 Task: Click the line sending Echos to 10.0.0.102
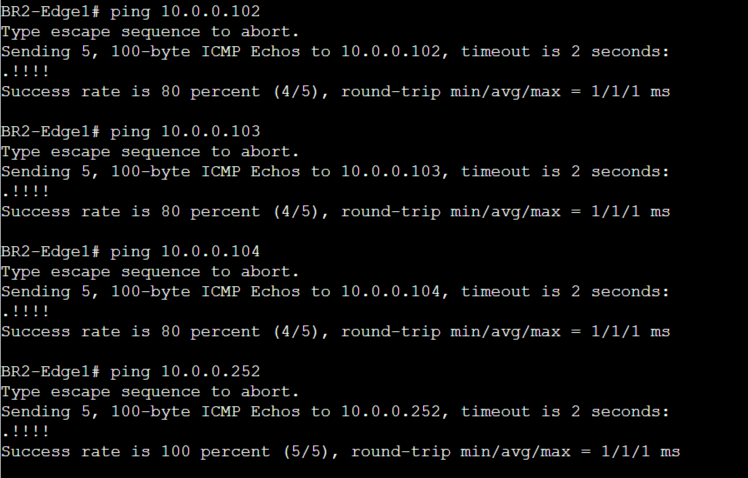[335, 52]
